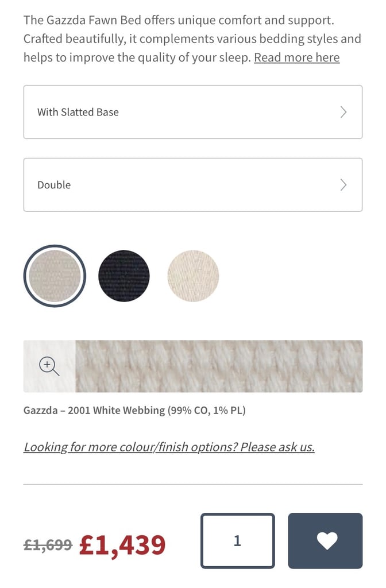Click the red £1,439 sale price
This screenshot has width=386, height=588.
pos(122,545)
